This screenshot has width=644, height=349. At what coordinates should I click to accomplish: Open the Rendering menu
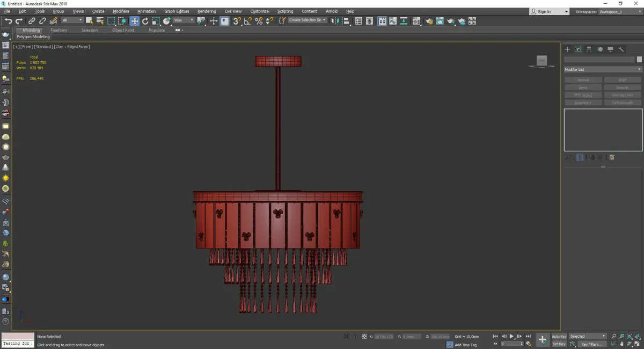(x=207, y=11)
